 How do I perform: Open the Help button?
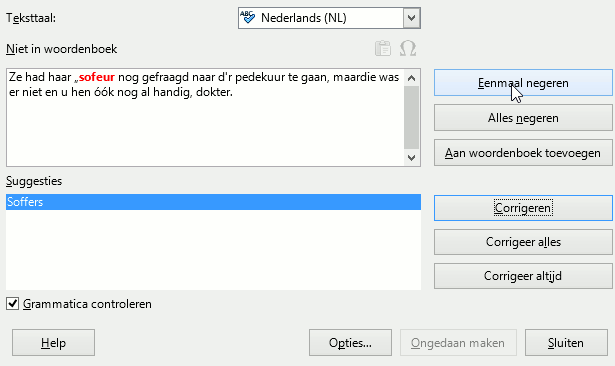pyautogui.click(x=53, y=343)
